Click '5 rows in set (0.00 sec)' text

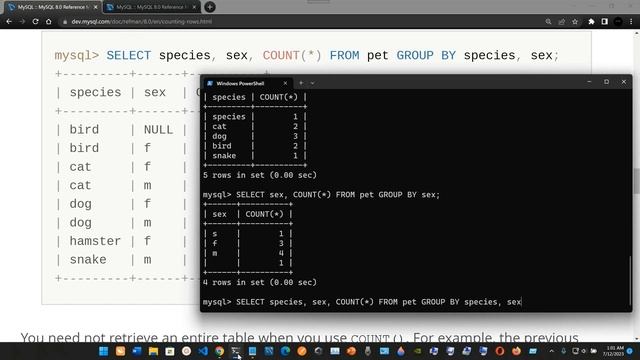(260, 175)
